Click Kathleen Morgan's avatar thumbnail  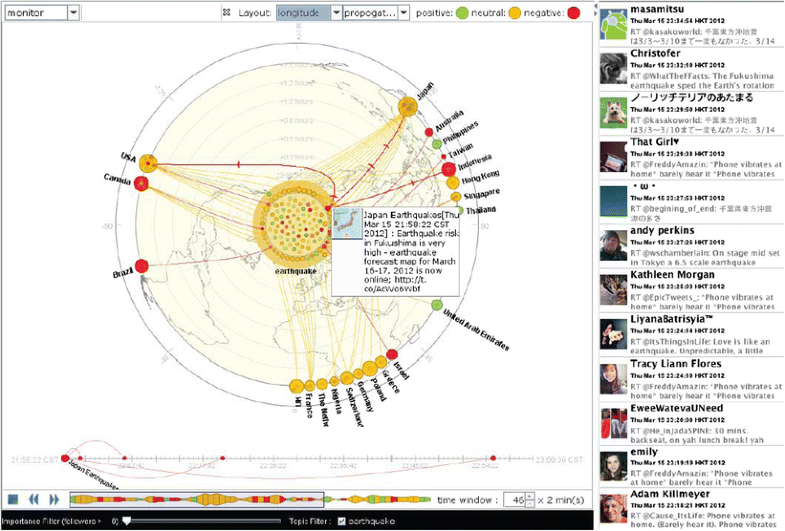coord(613,290)
